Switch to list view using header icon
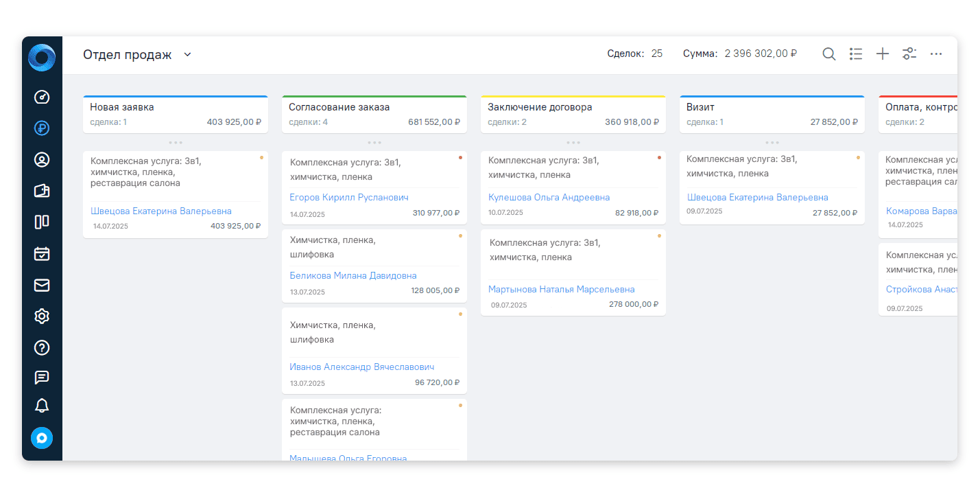This screenshot has width=980, height=497. click(x=855, y=54)
